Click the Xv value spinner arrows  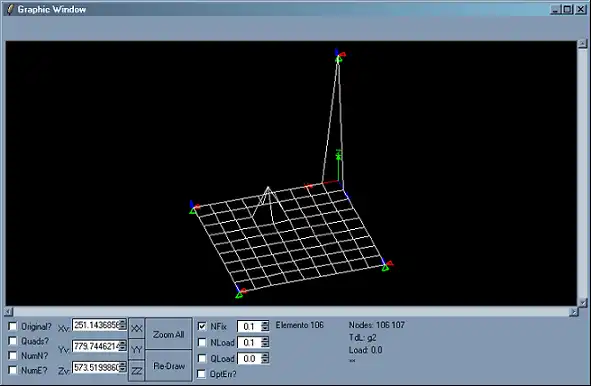(x=122, y=325)
